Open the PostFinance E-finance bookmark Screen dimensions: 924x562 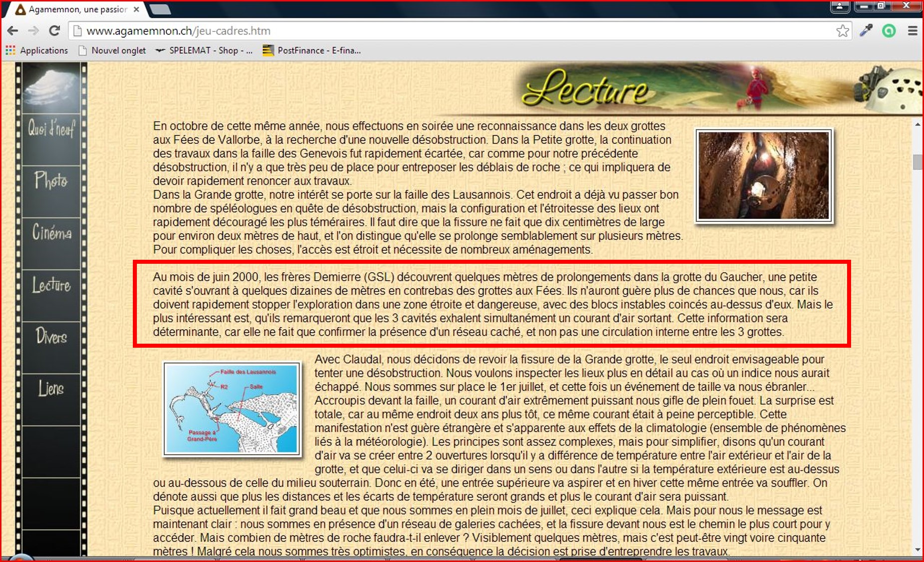312,50
